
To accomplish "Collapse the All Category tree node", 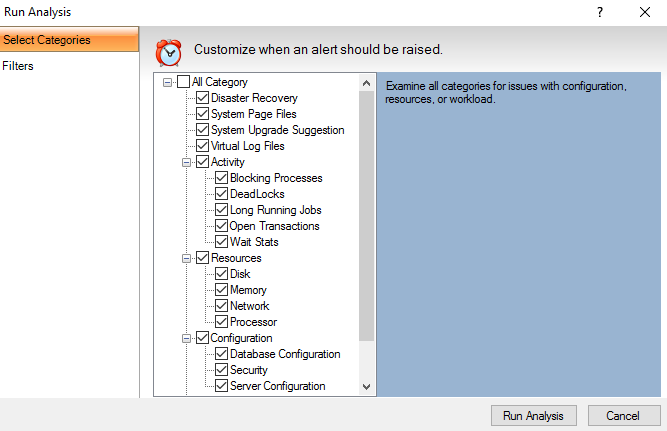I will click(x=167, y=82).
